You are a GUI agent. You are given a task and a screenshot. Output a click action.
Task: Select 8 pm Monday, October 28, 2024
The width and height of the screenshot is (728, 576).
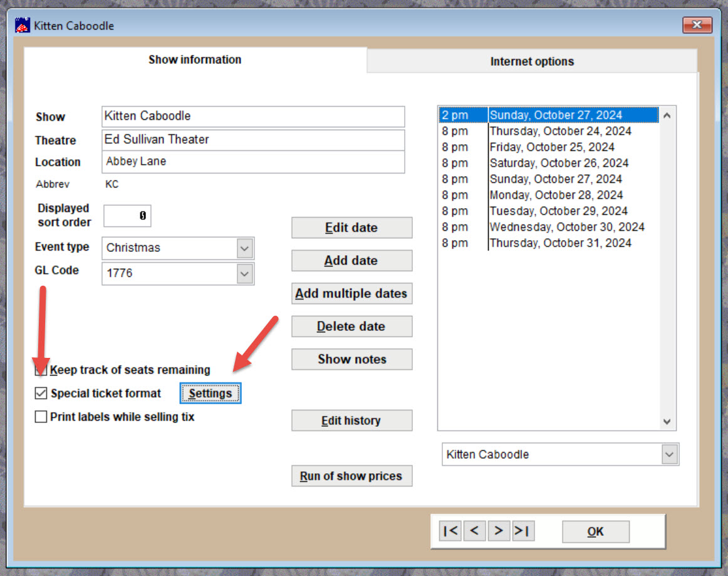coord(549,195)
